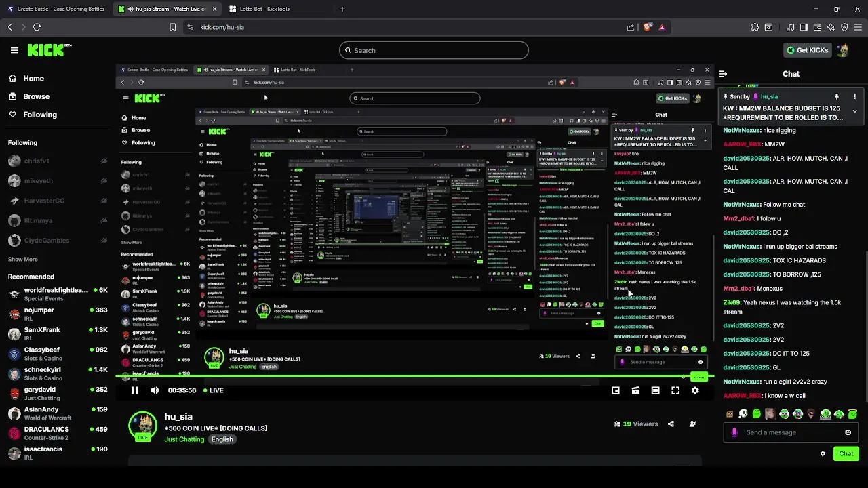Open recommended channel nojumper
The width and height of the screenshot is (868, 488).
click(x=58, y=314)
